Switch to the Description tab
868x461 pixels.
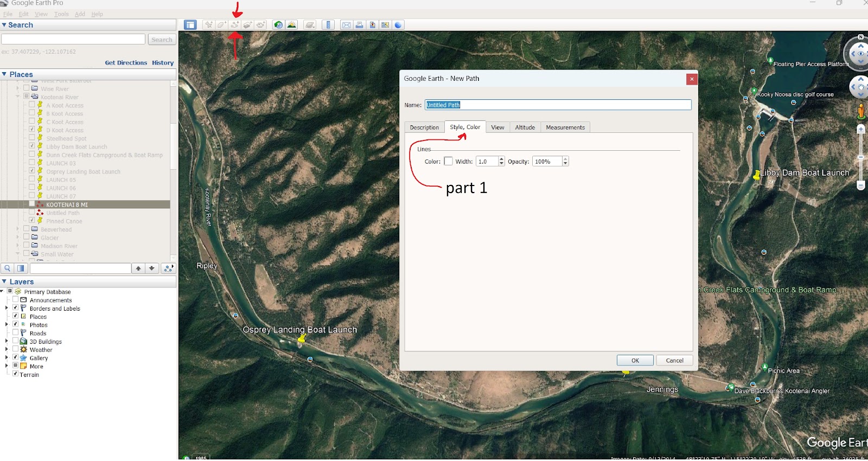coord(424,127)
